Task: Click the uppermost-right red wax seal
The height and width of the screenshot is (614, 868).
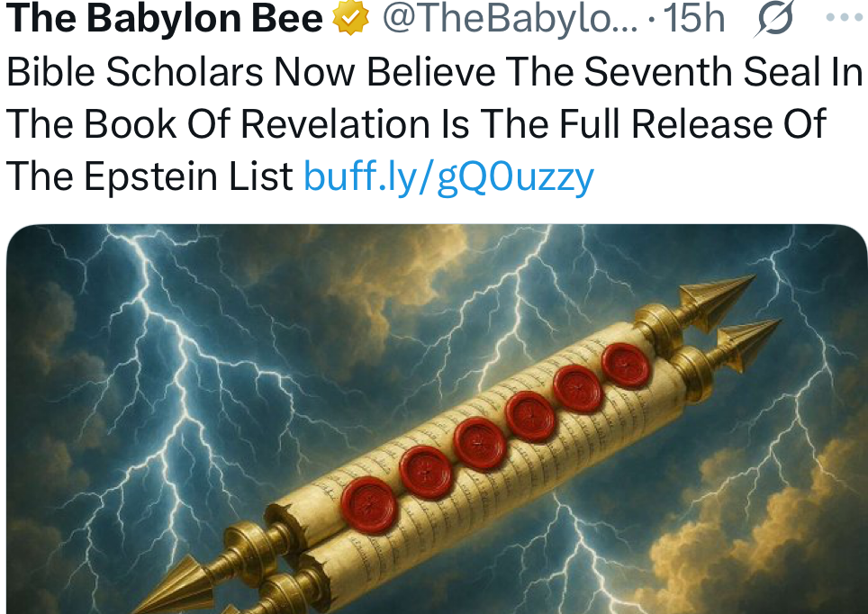Action: pyautogui.click(x=626, y=365)
